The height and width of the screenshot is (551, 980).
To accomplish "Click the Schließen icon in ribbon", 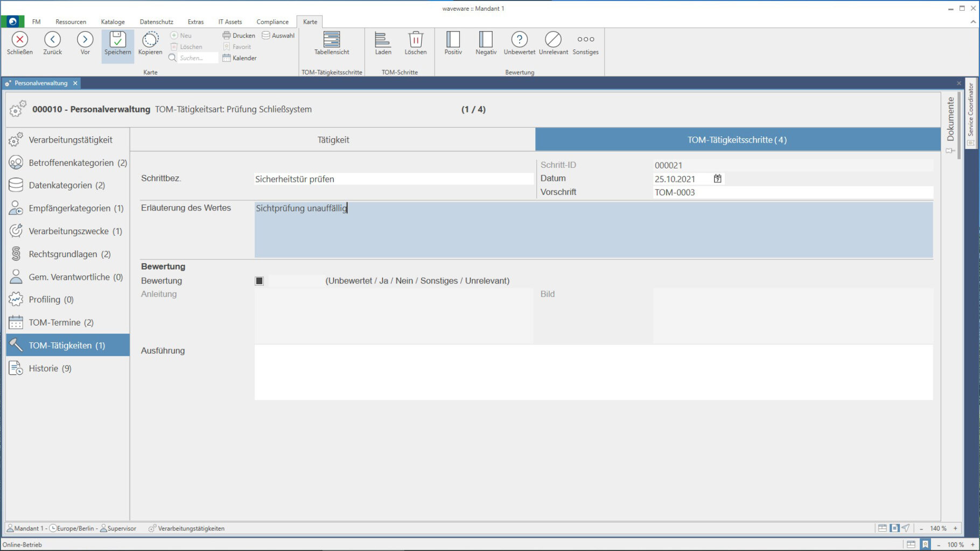I will tap(20, 43).
